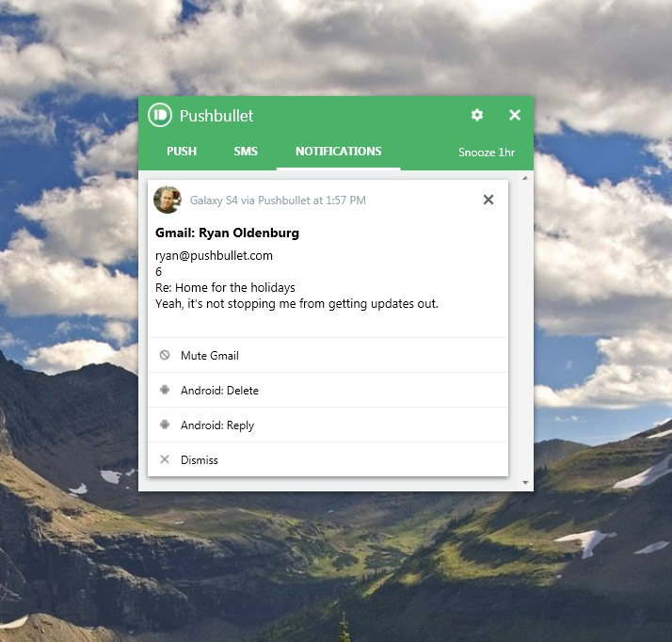Click the Android icon next to Reply
Screen dimensions: 672x642
(x=165, y=425)
